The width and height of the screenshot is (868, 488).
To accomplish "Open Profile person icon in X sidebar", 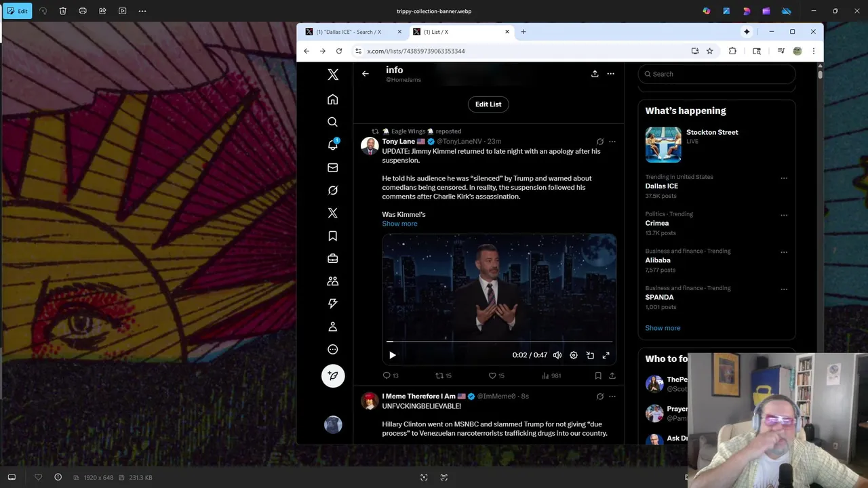I will click(x=332, y=327).
